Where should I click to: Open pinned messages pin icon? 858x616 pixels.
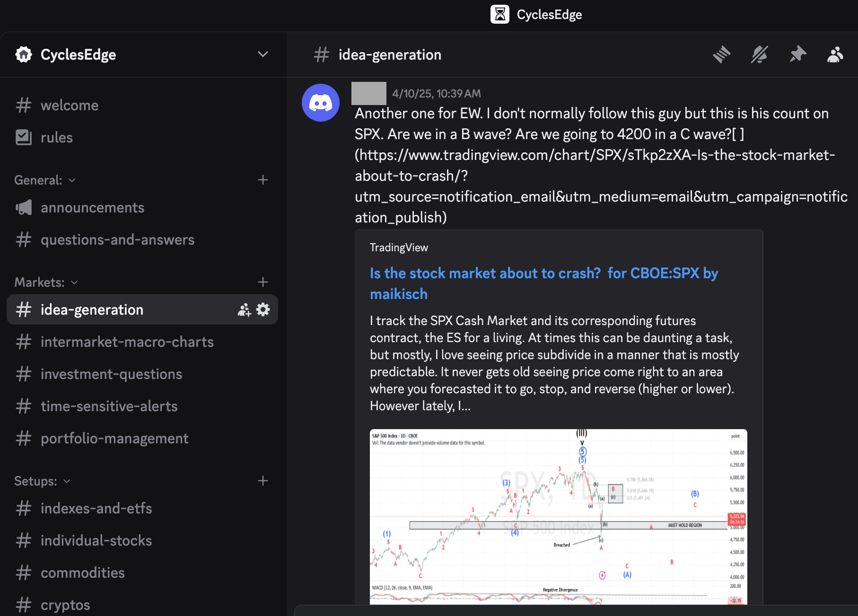coord(797,54)
